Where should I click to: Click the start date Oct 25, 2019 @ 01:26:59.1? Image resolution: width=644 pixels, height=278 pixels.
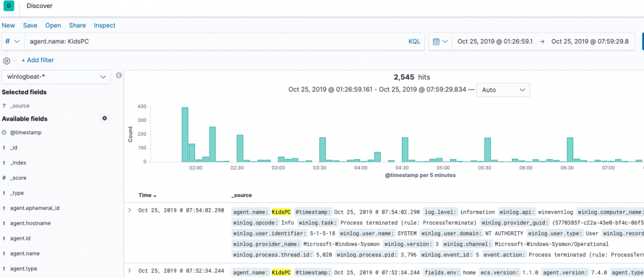coord(495,41)
